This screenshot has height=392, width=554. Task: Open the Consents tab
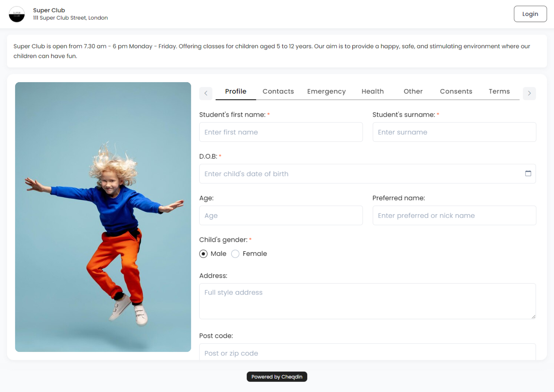pyautogui.click(x=456, y=91)
